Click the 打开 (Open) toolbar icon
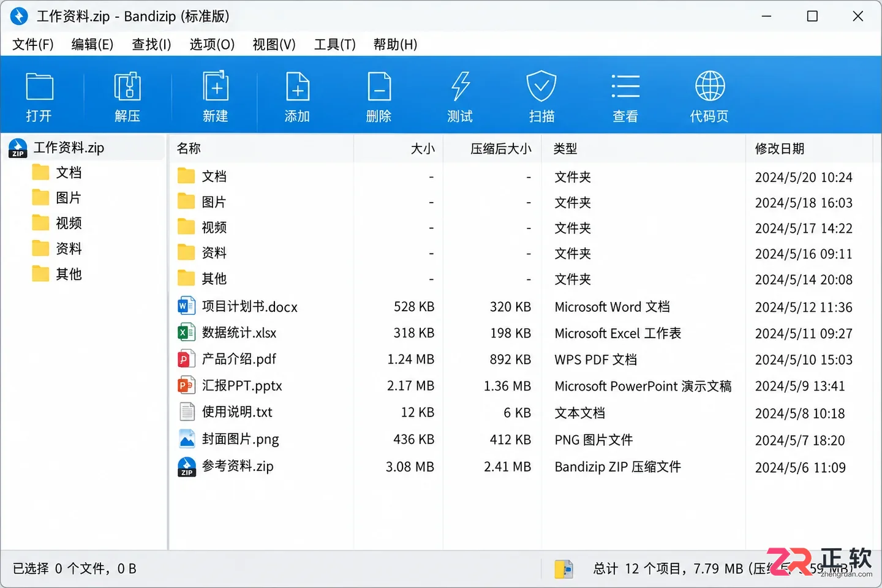Viewport: 882px width, 588px height. coord(40,86)
